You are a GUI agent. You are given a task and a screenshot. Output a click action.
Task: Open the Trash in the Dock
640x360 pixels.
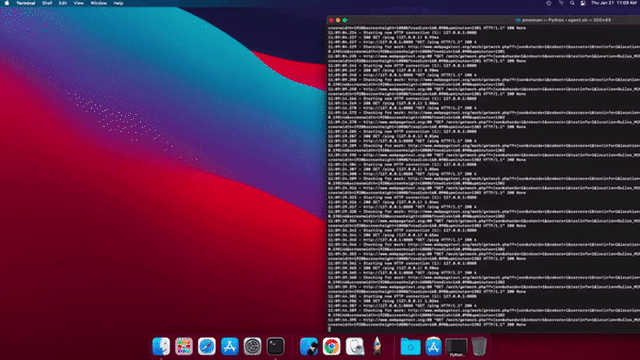pyautogui.click(x=479, y=347)
